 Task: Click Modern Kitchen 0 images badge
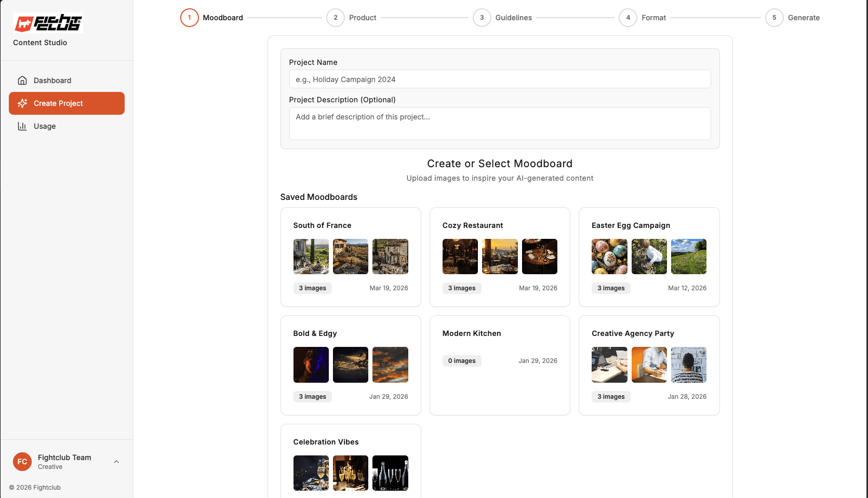tap(462, 361)
